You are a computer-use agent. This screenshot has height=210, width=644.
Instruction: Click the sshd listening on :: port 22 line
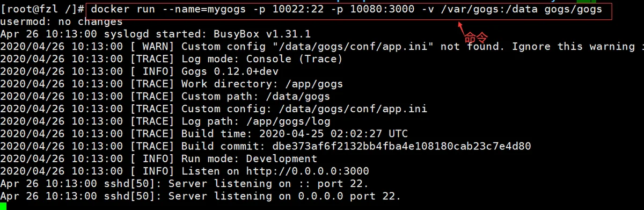pos(191,184)
